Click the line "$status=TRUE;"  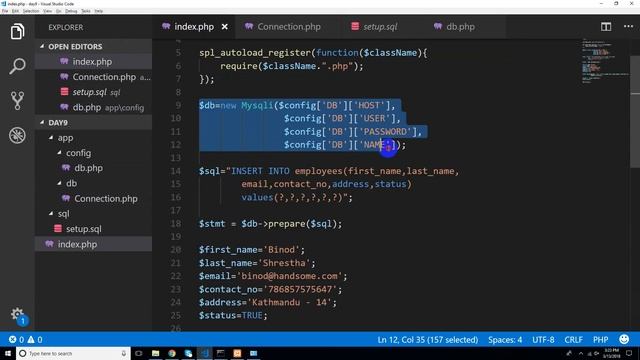click(x=233, y=316)
